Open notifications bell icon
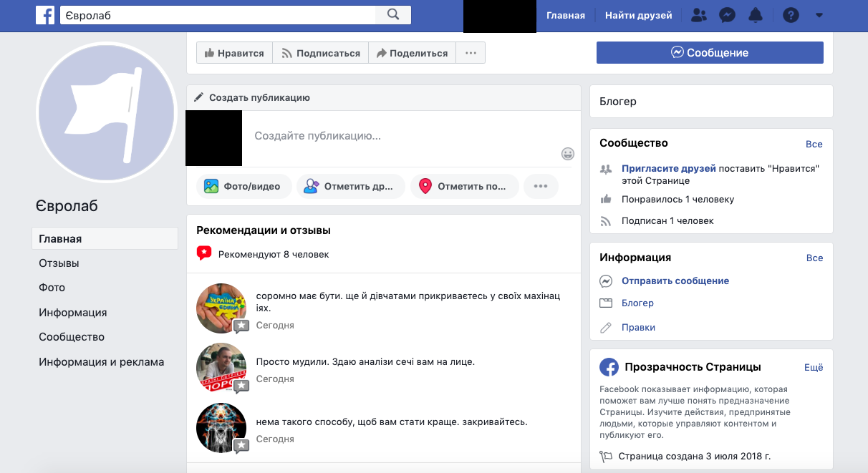Image resolution: width=868 pixels, height=473 pixels. (x=756, y=15)
